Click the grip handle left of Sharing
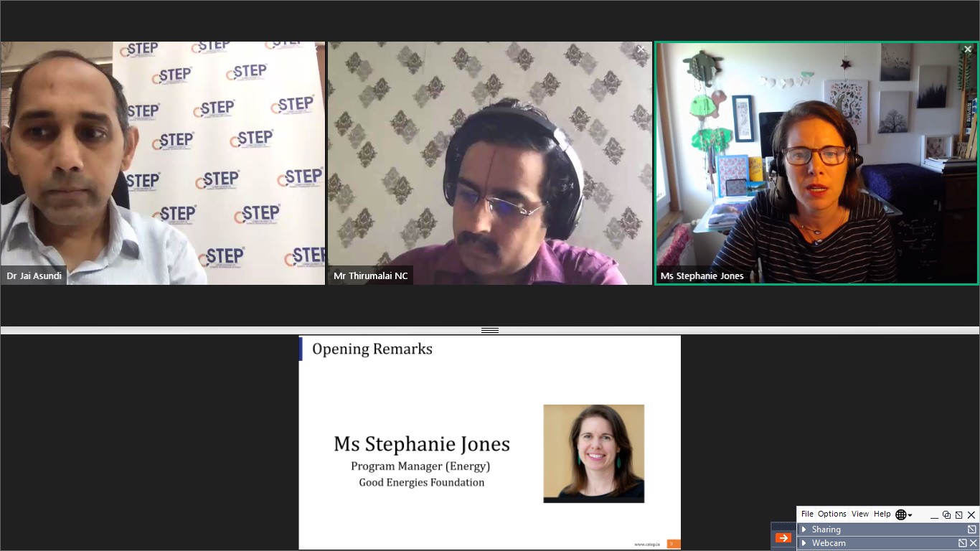This screenshot has height=551, width=980. pyautogui.click(x=783, y=526)
